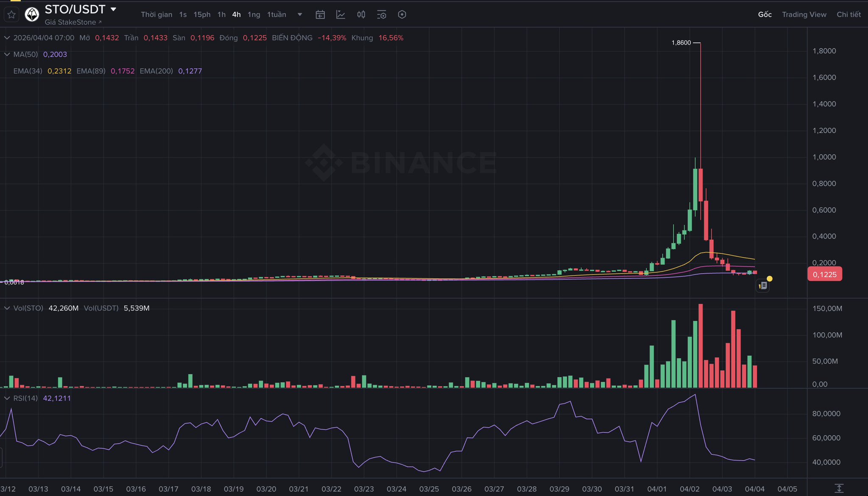
Task: Click the hexagon chart preferences icon
Action: pos(402,14)
